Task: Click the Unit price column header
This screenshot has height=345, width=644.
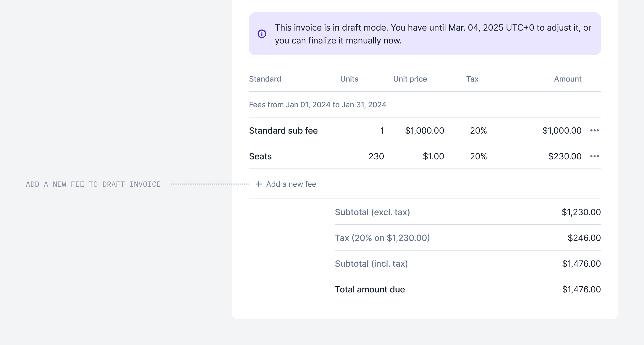Action: (410, 79)
